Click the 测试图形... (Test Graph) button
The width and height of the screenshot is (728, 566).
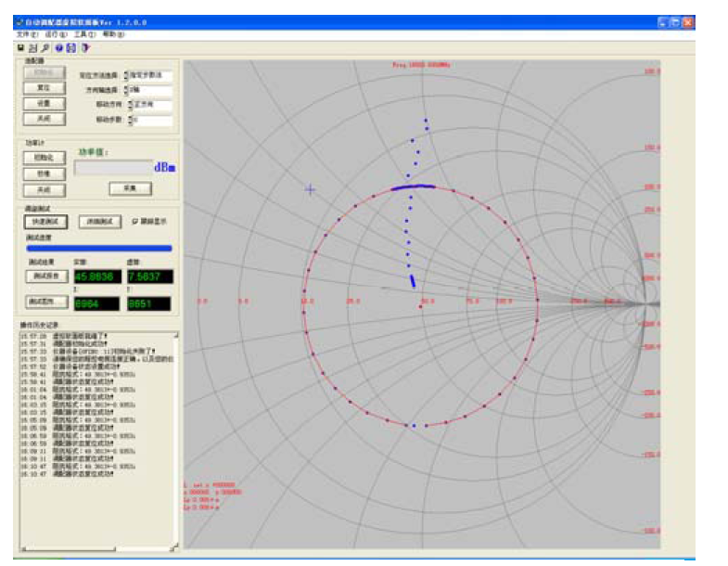click(x=46, y=302)
